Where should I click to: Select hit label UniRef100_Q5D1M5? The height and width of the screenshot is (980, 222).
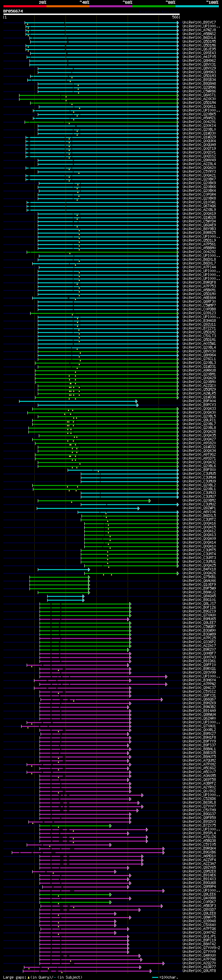[x=199, y=41]
